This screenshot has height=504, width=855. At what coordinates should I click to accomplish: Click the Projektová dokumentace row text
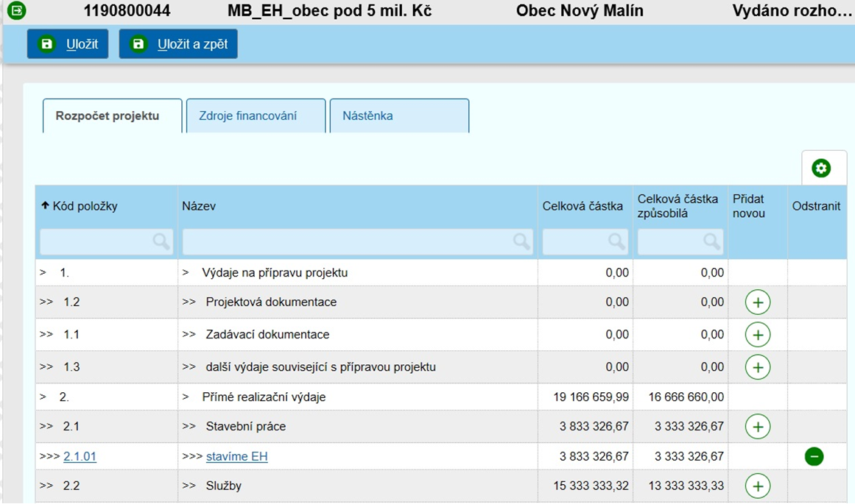coord(271,302)
